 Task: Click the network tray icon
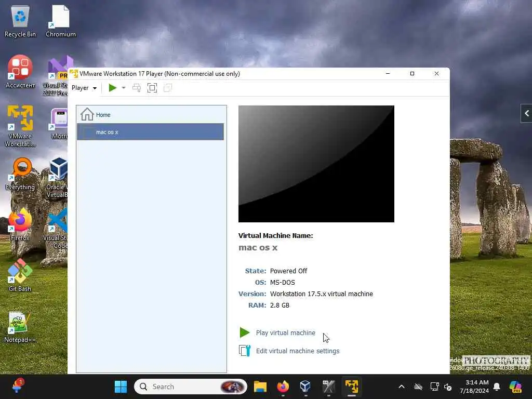[434, 387]
